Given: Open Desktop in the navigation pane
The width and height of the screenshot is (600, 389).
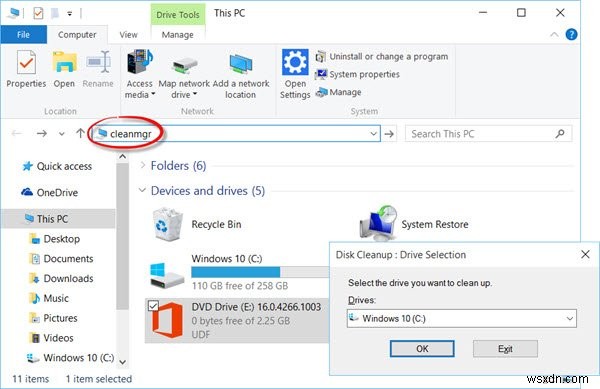Looking at the screenshot, I should pyautogui.click(x=55, y=239).
